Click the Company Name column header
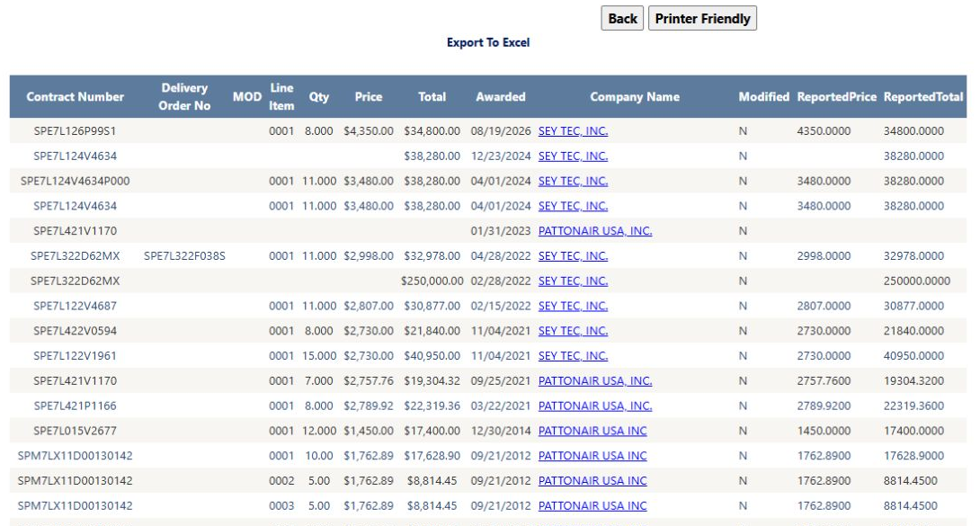The width and height of the screenshot is (980, 526). [635, 97]
